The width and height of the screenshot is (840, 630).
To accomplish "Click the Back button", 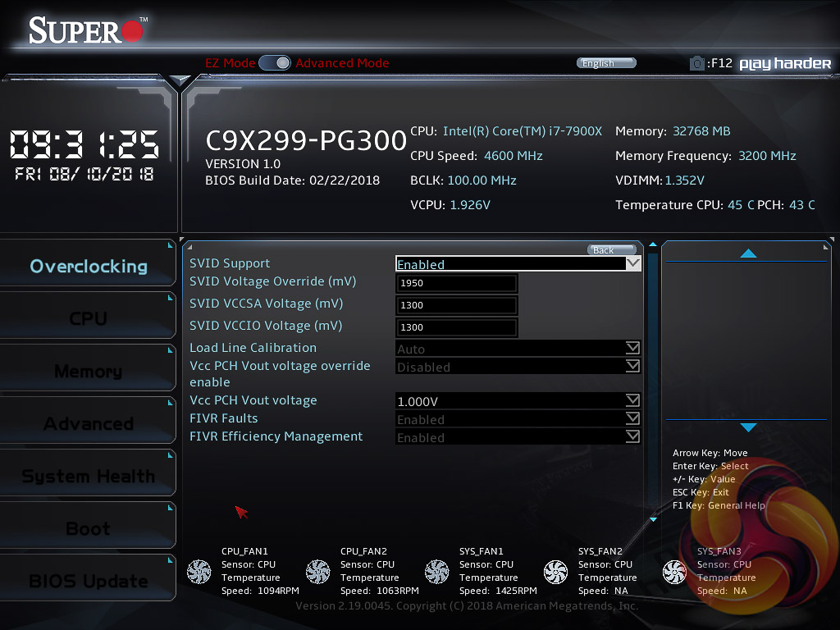I will pyautogui.click(x=612, y=249).
